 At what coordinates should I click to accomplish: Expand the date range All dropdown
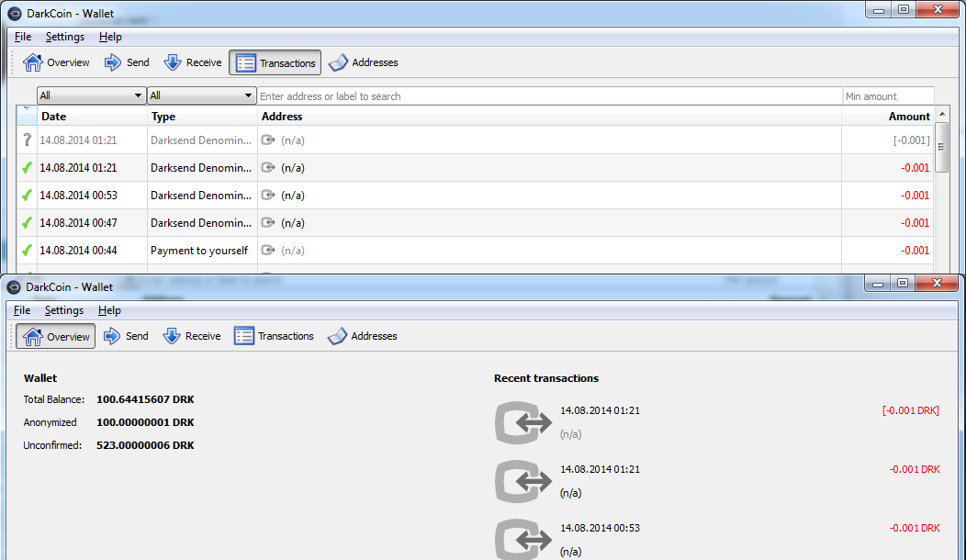[91, 95]
